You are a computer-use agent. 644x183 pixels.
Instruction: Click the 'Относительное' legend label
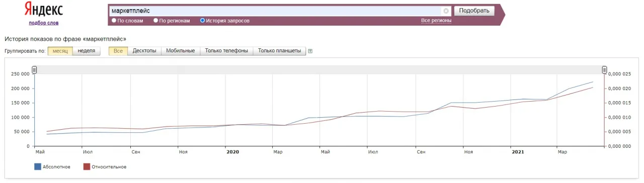point(109,167)
